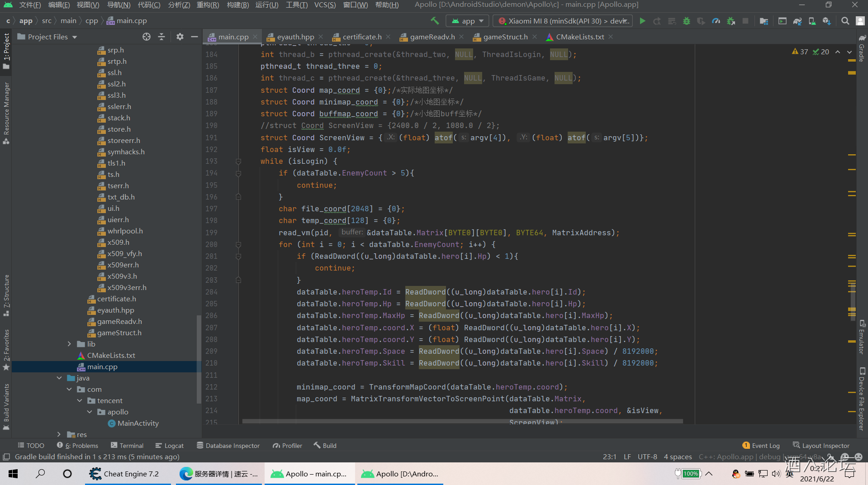Fold the for loop at line 200
The image size is (868, 485).
coord(238,245)
